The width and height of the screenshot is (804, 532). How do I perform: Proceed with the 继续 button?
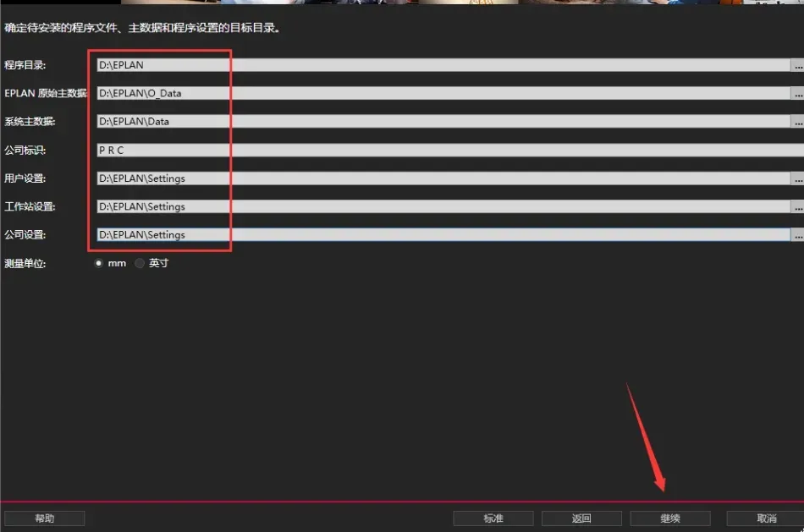click(670, 518)
